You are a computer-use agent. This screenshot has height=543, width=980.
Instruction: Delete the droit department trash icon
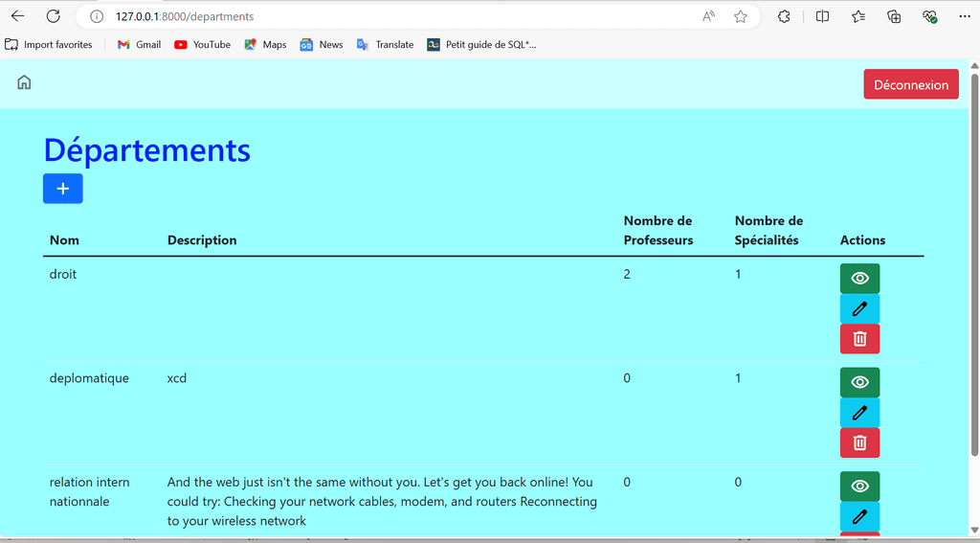coord(859,338)
